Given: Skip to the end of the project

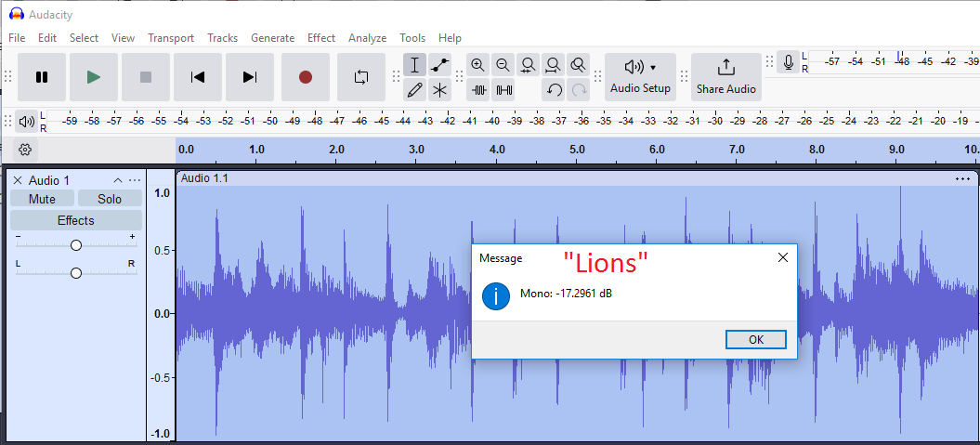Looking at the screenshot, I should pos(249,77).
